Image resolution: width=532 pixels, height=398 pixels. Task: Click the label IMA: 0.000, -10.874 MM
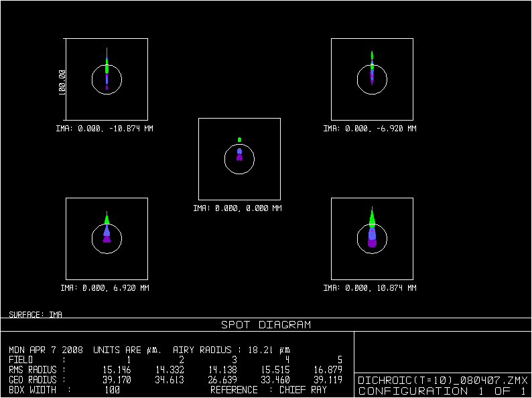coord(105,129)
